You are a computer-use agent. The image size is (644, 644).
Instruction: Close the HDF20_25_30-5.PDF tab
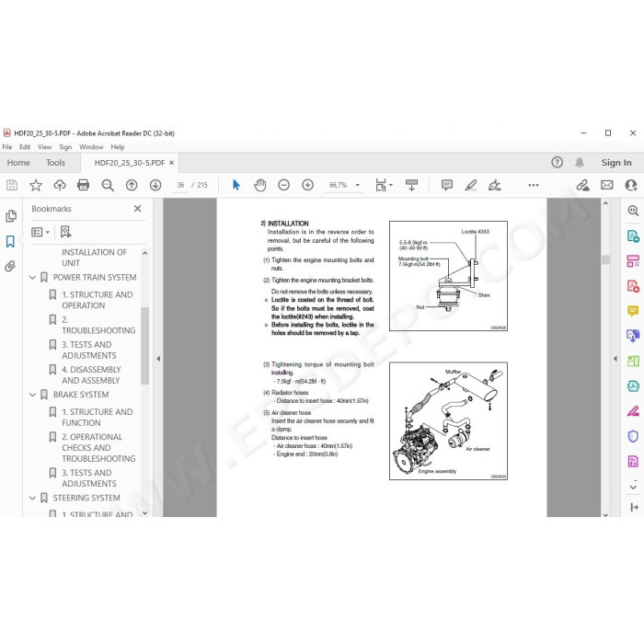tap(172, 163)
